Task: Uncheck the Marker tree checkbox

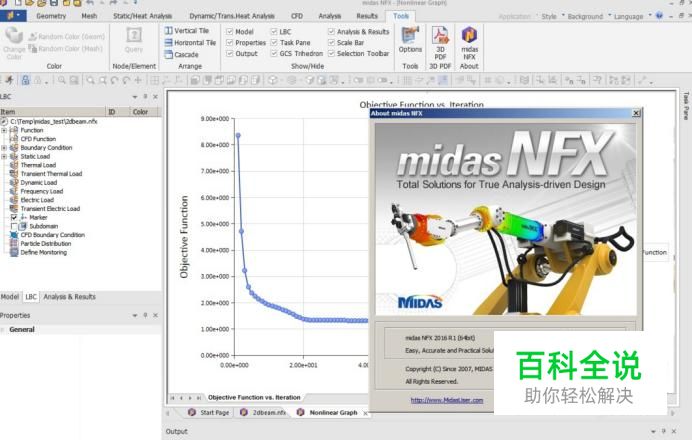Action: tap(14, 218)
